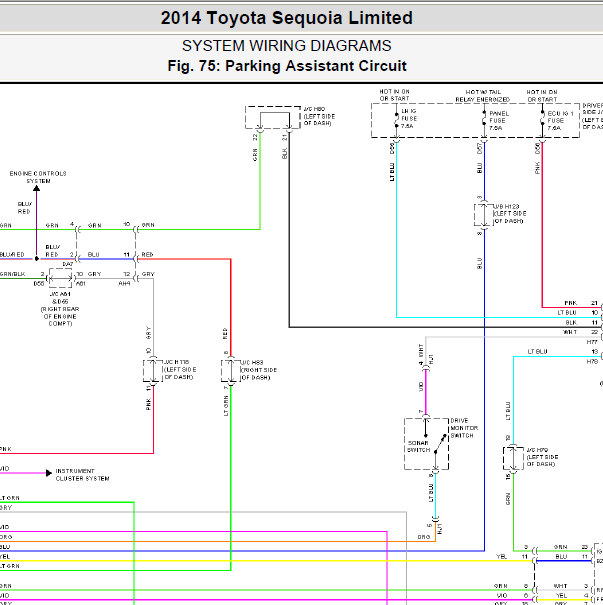603x605 pixels.
Task: Click the D58 connector label
Action: (537, 149)
